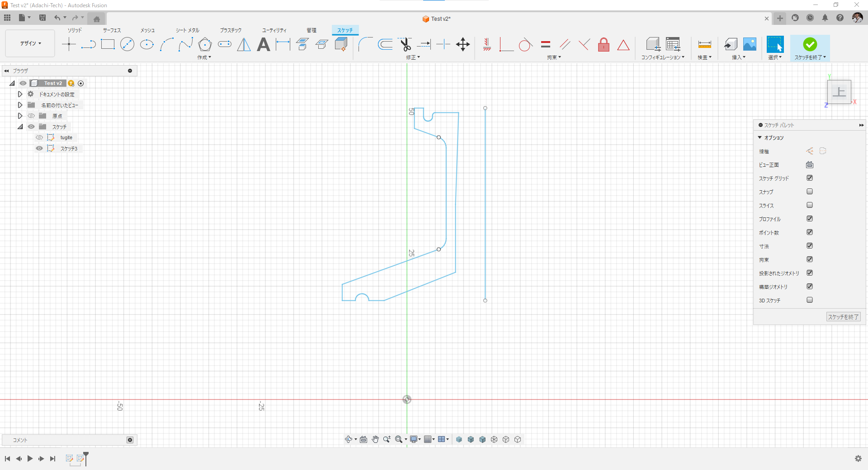The height and width of the screenshot is (470, 868).
Task: Click the first sketch feature in timeline
Action: pyautogui.click(x=69, y=458)
